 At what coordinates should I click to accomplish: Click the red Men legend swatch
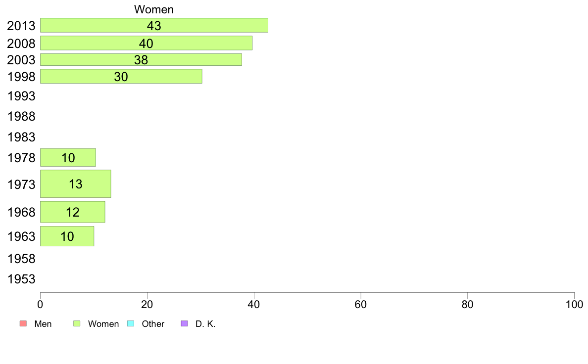23,323
